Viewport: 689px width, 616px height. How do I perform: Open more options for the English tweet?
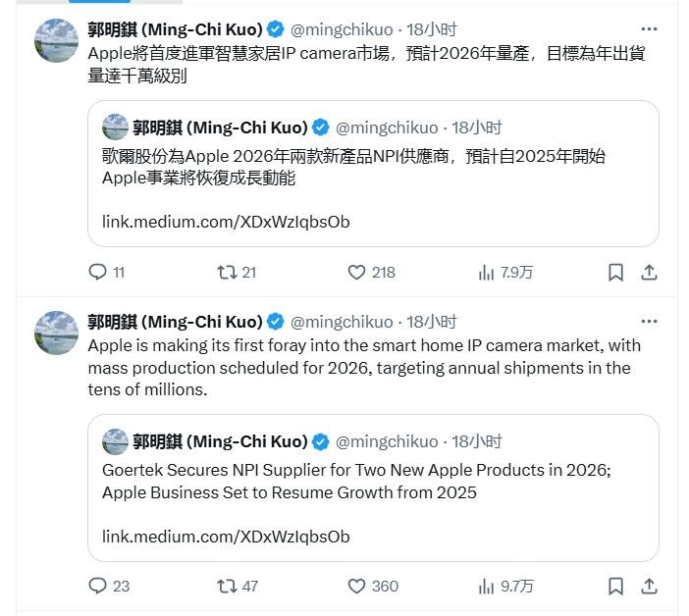[x=649, y=322]
